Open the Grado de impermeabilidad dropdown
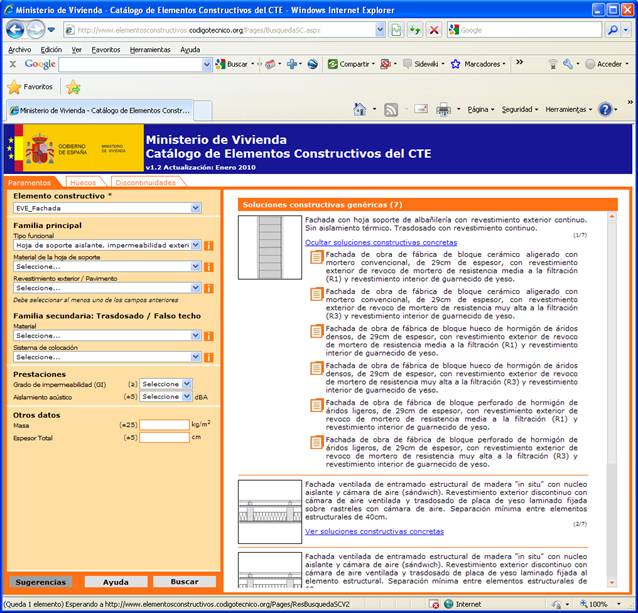The image size is (638, 613). point(166,384)
